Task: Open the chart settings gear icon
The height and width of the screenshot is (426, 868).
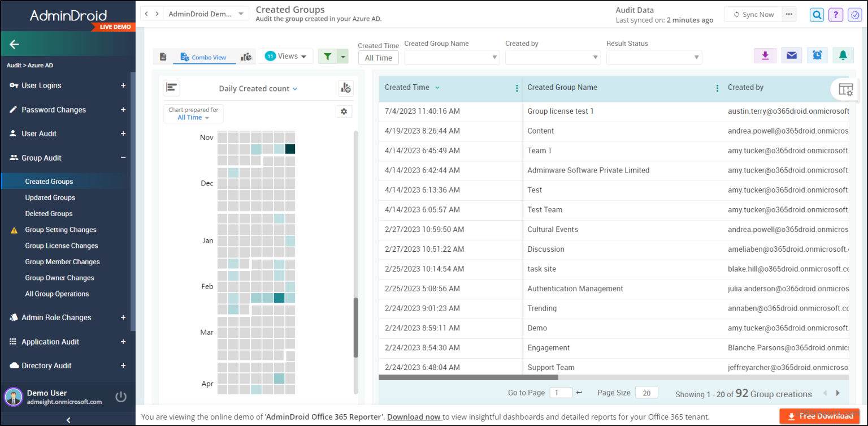Action: [344, 111]
